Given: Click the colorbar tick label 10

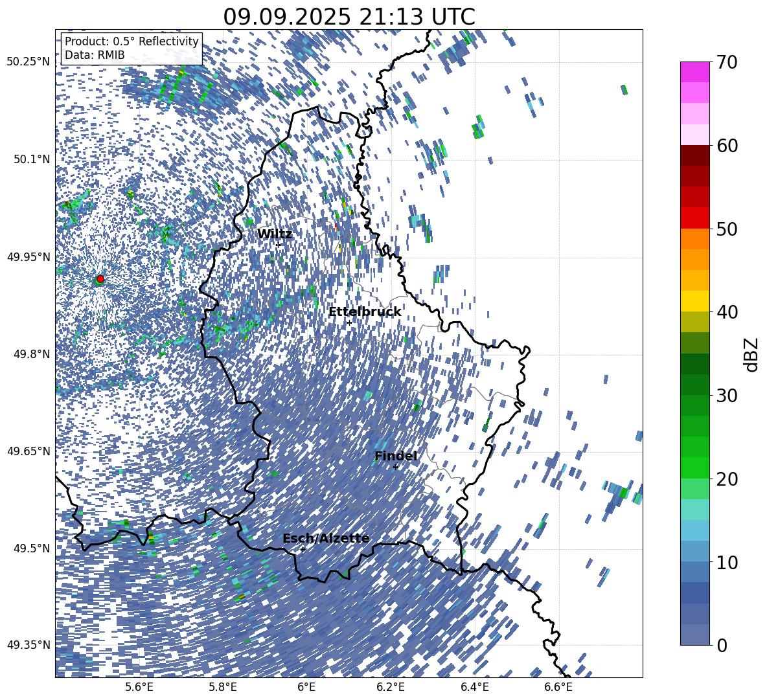Looking at the screenshot, I should pyautogui.click(x=727, y=562).
